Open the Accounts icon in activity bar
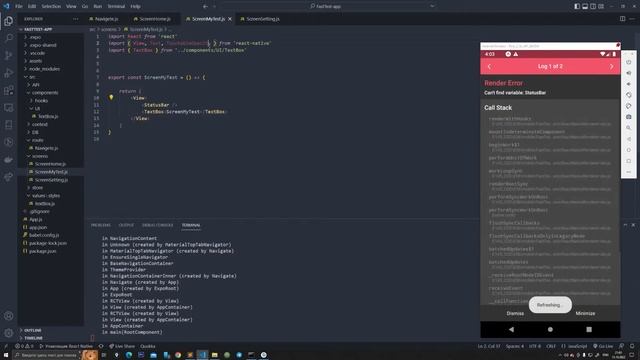640x360 pixels. pos(9,316)
